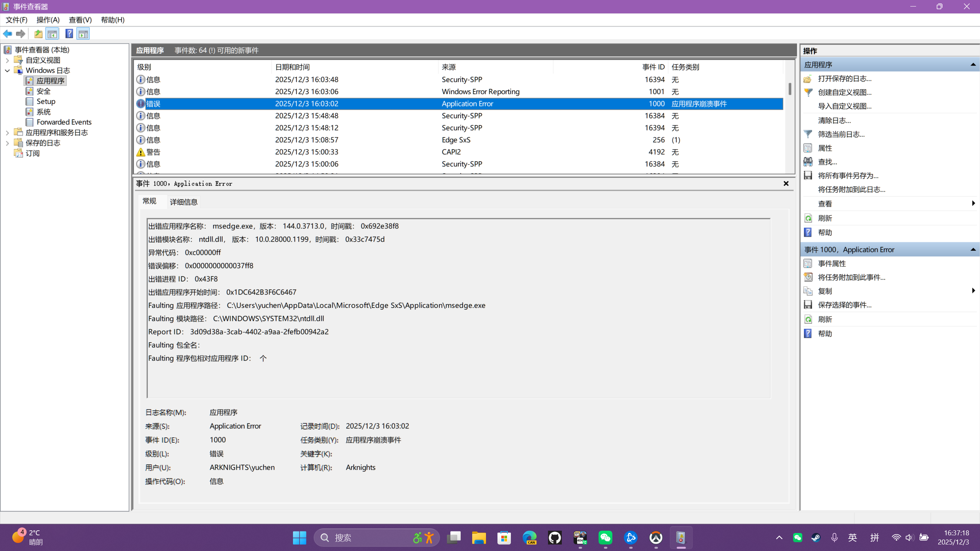Click 将任务附加到此事件 action icon

[808, 277]
